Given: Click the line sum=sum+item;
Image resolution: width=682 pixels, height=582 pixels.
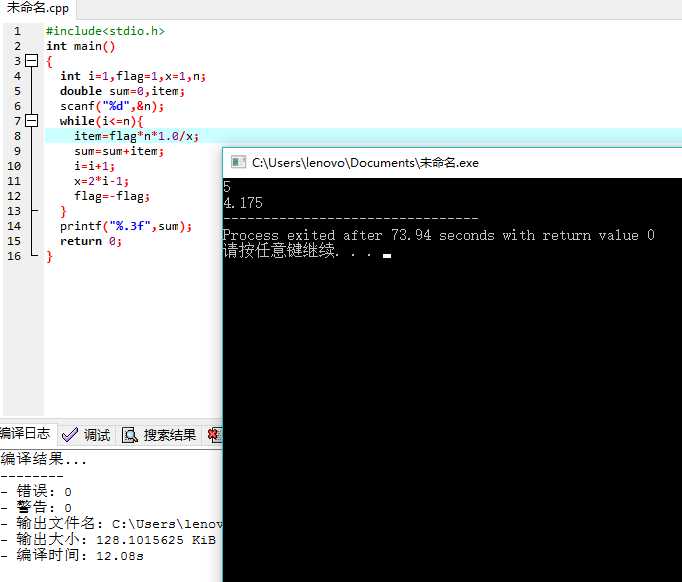Looking at the screenshot, I should pos(119,151).
